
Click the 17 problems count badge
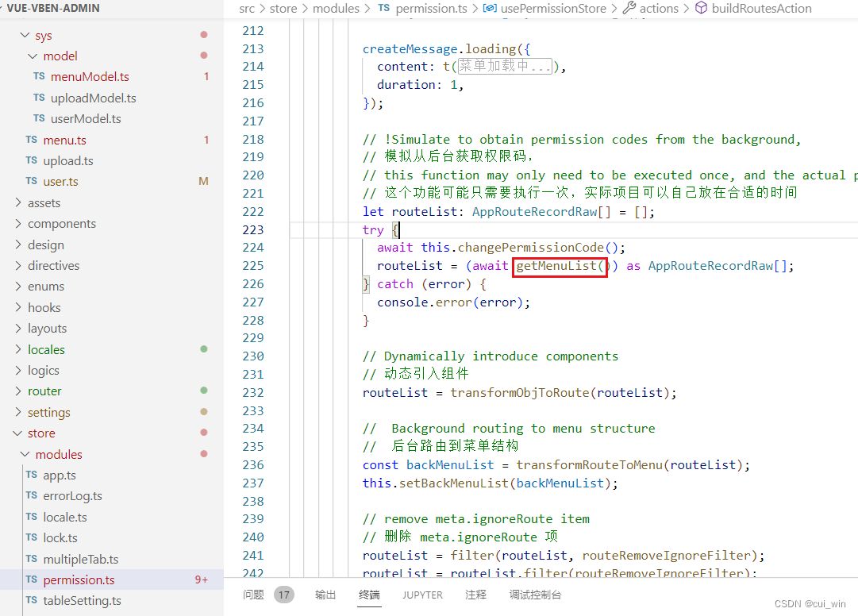coord(284,595)
